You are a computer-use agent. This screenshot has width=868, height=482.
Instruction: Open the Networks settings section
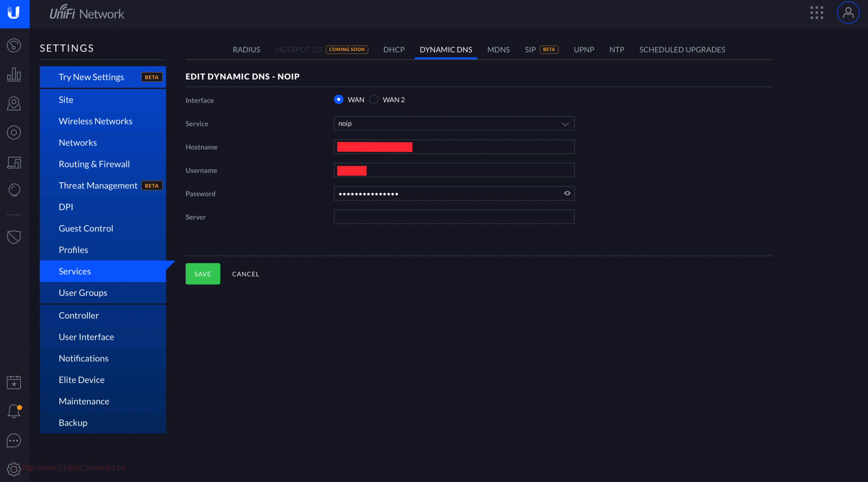click(103, 143)
